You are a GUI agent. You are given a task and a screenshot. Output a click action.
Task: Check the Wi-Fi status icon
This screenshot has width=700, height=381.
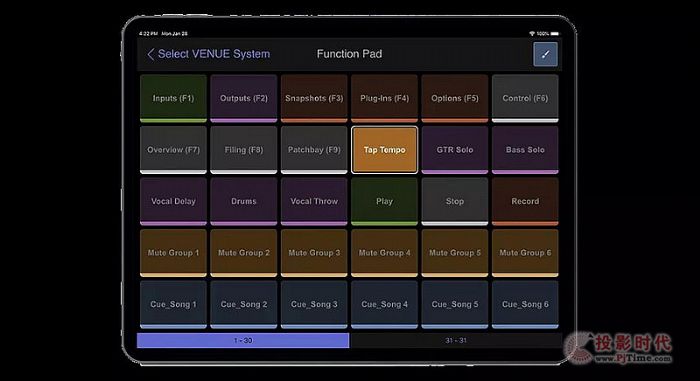(x=532, y=33)
